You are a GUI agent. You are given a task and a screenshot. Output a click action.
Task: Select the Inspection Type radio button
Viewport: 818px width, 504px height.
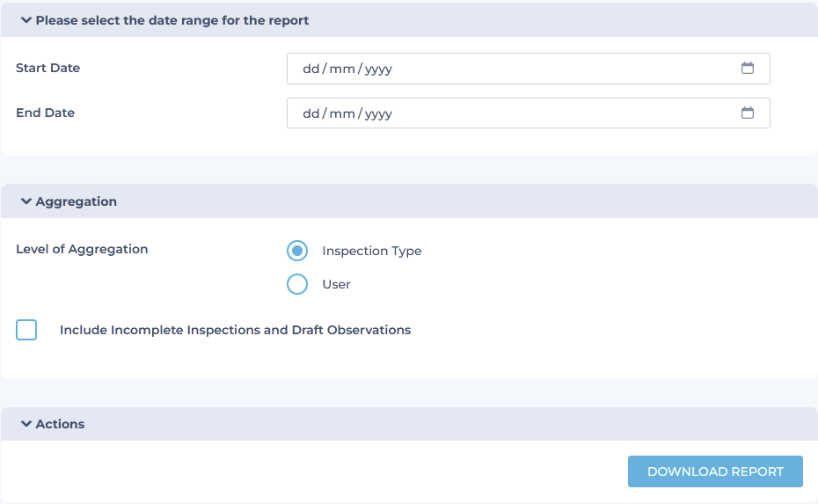point(296,251)
